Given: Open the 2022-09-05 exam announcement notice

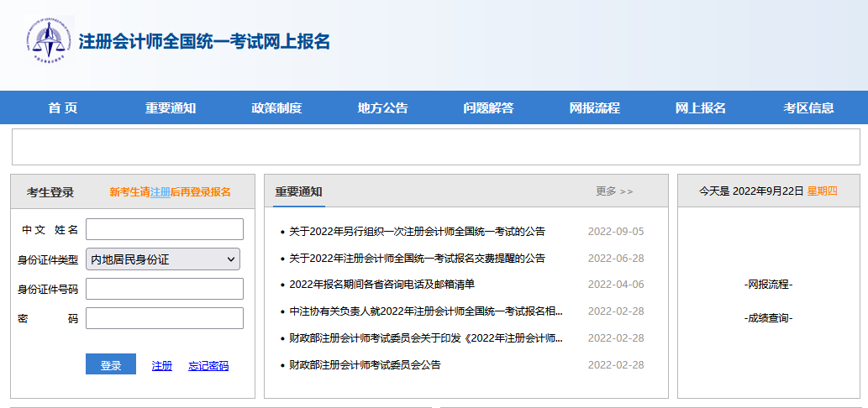Looking at the screenshot, I should (417, 232).
